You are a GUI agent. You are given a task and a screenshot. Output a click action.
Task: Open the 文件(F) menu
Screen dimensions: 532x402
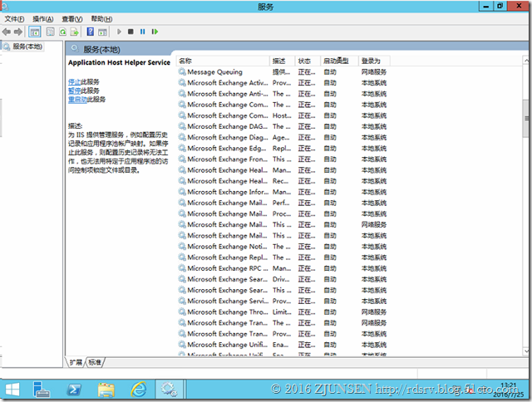[14, 19]
